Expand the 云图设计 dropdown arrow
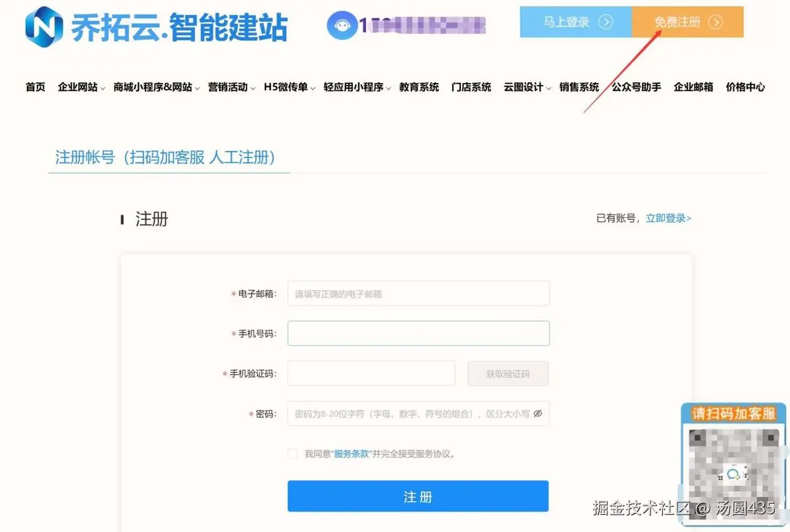The image size is (790, 532). 548,88
